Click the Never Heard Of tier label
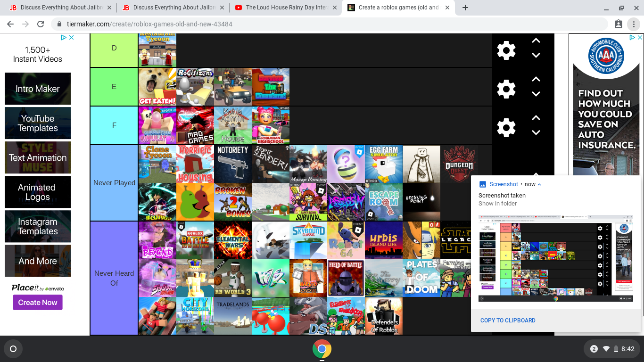644x362 pixels. click(x=114, y=278)
